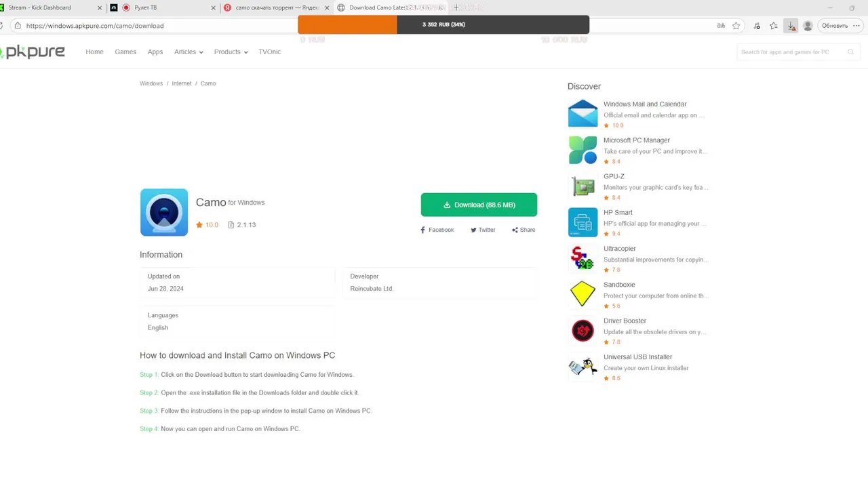The height and width of the screenshot is (488, 868).
Task: Close the Рулет ТВ tab
Action: click(213, 7)
